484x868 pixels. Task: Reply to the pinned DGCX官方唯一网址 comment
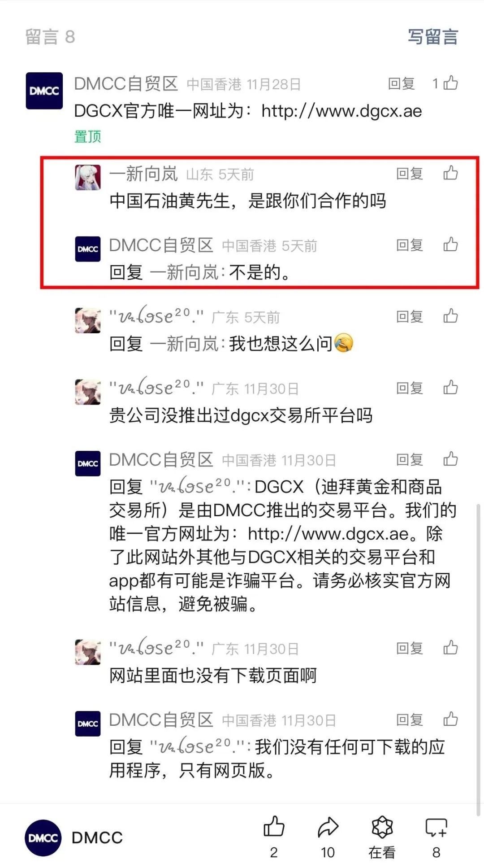point(401,83)
